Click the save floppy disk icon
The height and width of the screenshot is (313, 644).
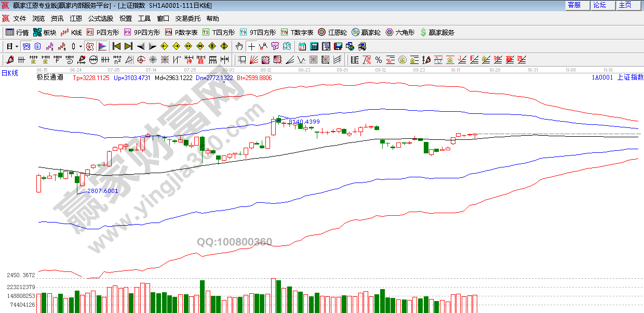(x=338, y=46)
